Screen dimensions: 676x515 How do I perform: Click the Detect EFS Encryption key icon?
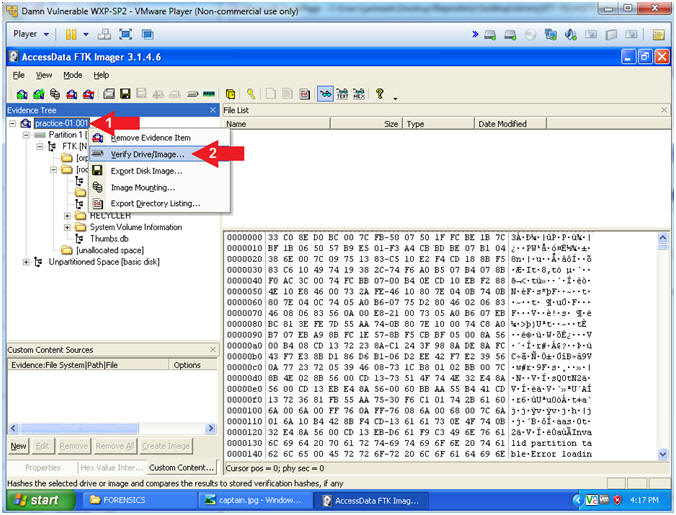click(251, 94)
